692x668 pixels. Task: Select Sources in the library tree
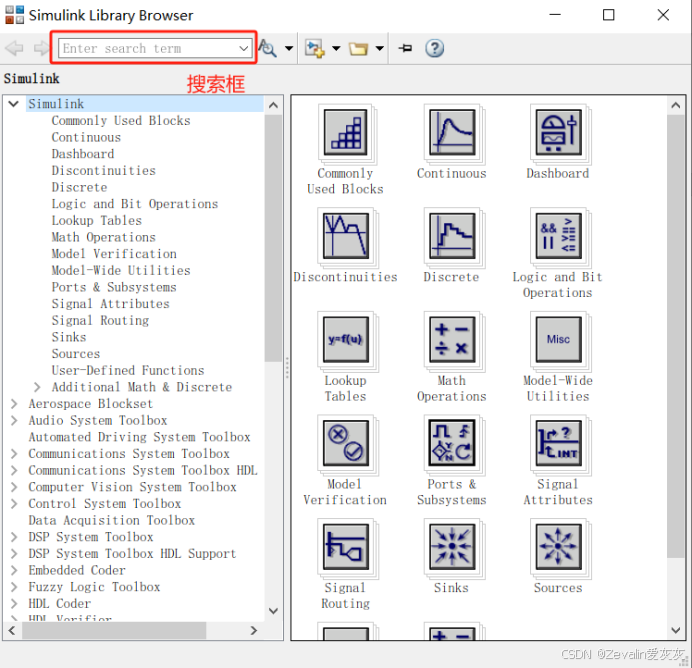coord(76,354)
